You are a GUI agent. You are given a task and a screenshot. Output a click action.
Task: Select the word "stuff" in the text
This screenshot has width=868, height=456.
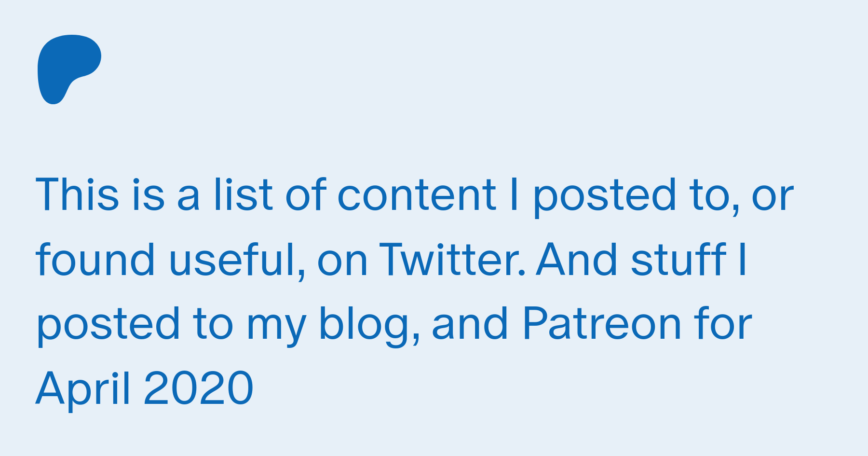click(678, 259)
